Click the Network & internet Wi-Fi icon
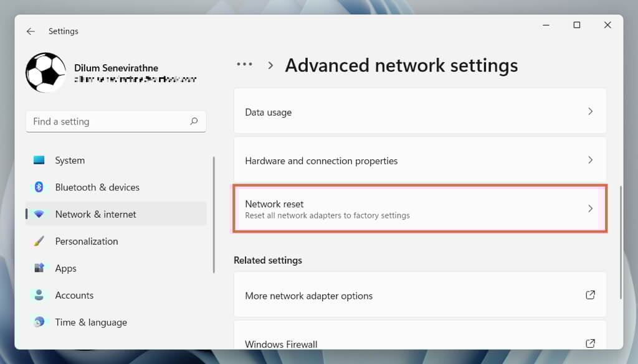Viewport: 638px width, 364px height. coord(39,214)
